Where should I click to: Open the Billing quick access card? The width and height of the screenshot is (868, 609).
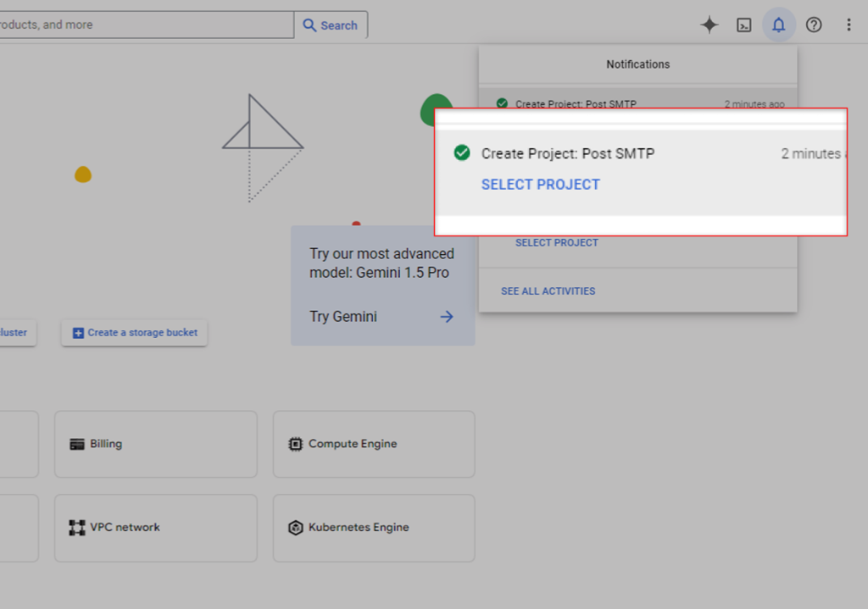point(155,444)
